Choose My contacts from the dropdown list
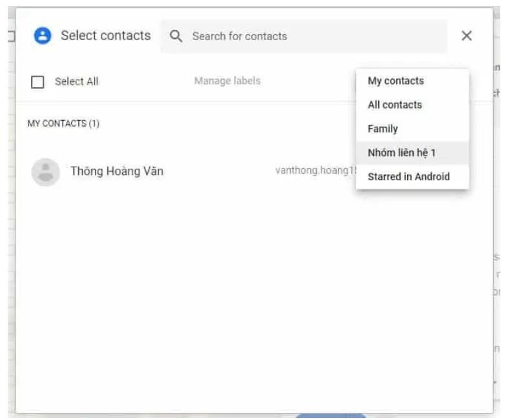This screenshot has width=508, height=420. pyautogui.click(x=396, y=81)
